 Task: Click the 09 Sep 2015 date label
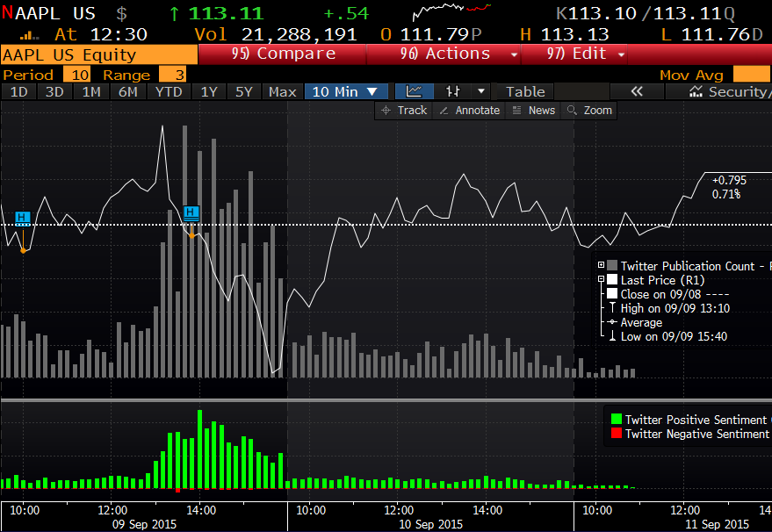[144, 524]
